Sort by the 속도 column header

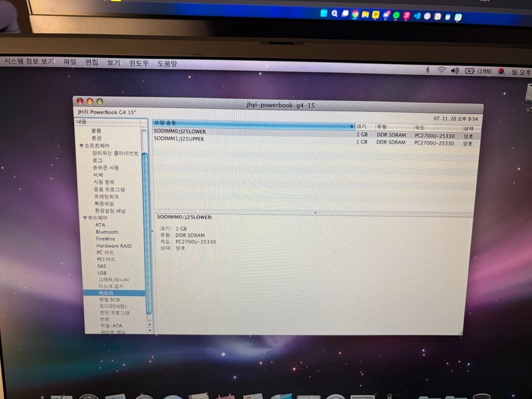tap(437, 128)
